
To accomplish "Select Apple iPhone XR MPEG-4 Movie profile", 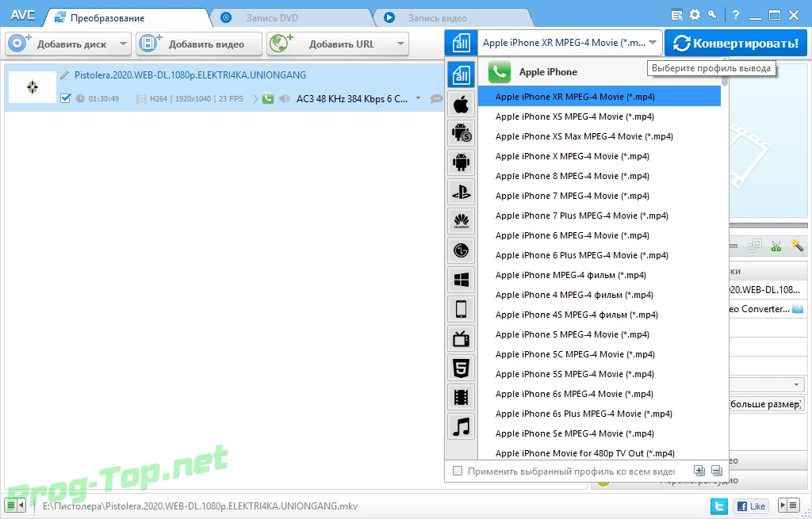I will [599, 97].
